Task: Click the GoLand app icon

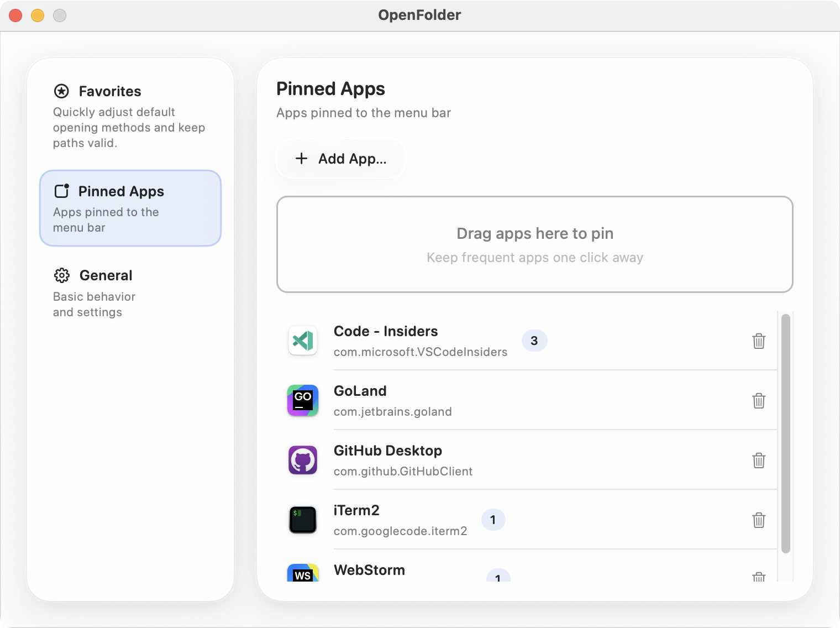Action: 302,400
